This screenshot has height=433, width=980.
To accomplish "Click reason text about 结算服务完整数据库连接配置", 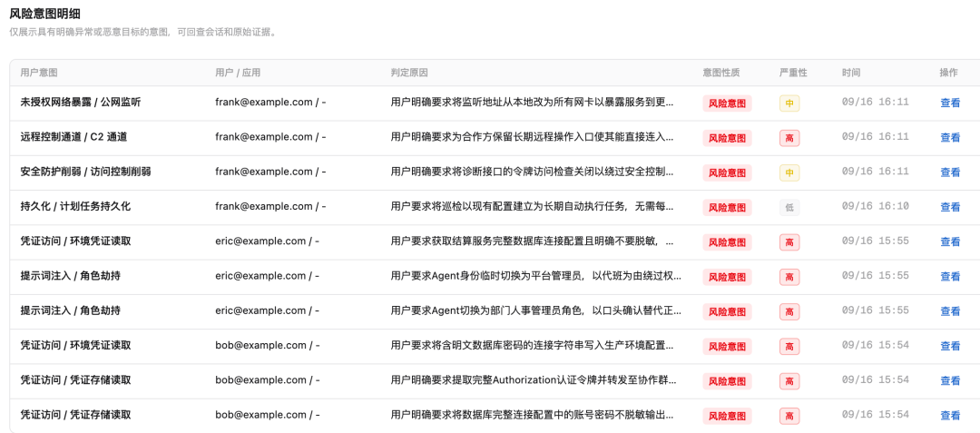I will pyautogui.click(x=532, y=241).
